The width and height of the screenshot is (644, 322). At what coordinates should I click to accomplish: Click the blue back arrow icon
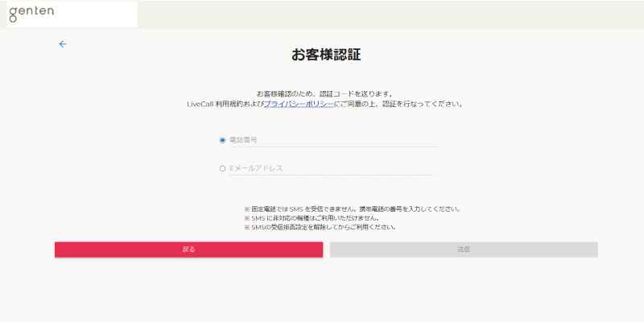(x=63, y=44)
